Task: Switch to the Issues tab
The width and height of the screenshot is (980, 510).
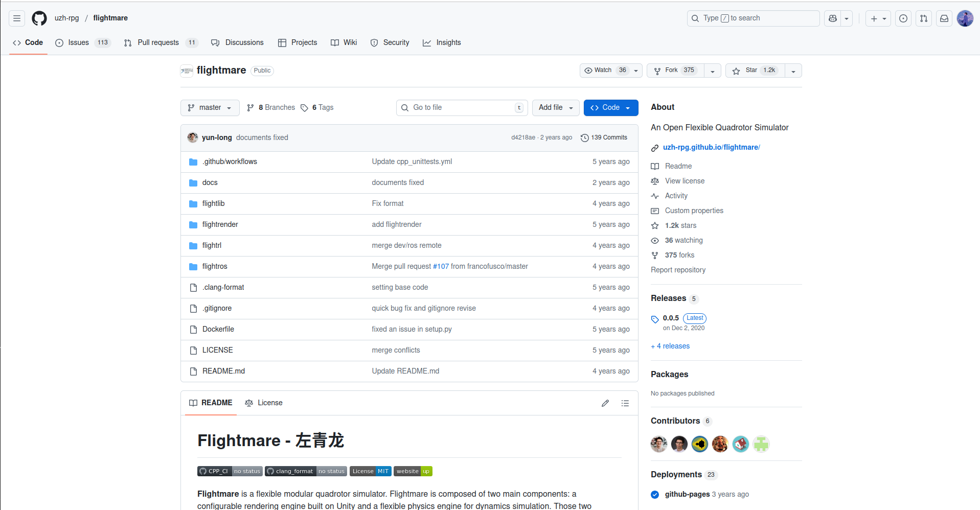Action: (x=83, y=42)
